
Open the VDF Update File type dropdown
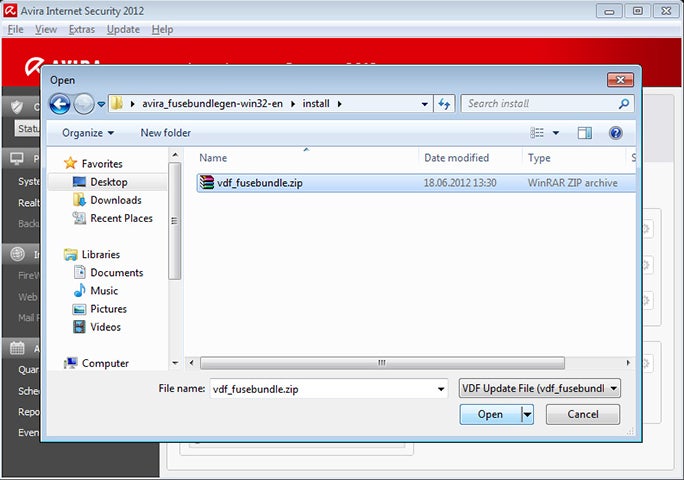[540, 388]
